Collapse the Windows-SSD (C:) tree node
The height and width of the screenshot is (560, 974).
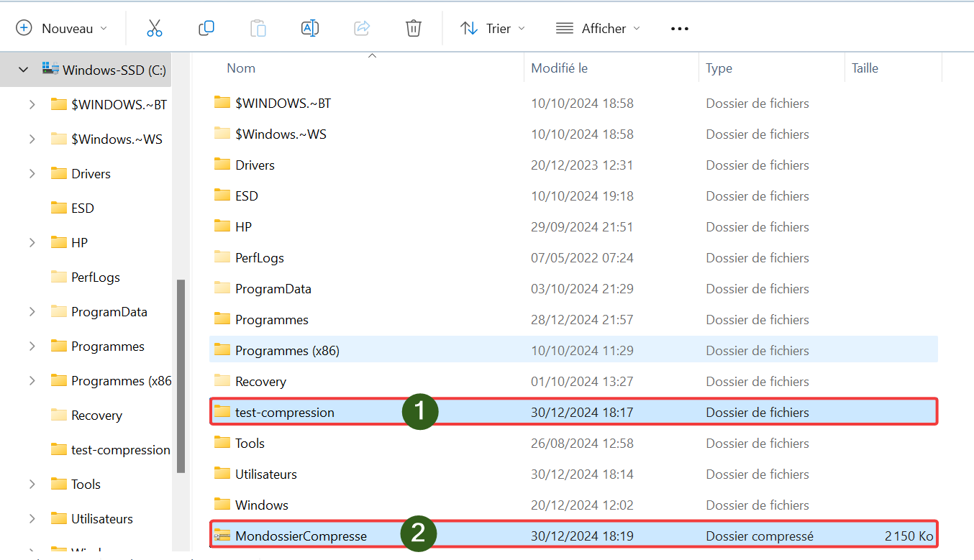tap(23, 70)
